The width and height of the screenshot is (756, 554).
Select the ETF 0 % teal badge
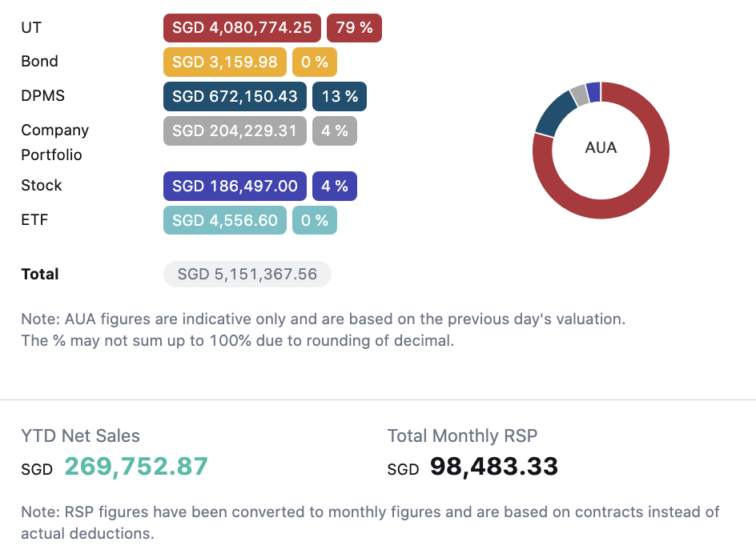(315, 220)
